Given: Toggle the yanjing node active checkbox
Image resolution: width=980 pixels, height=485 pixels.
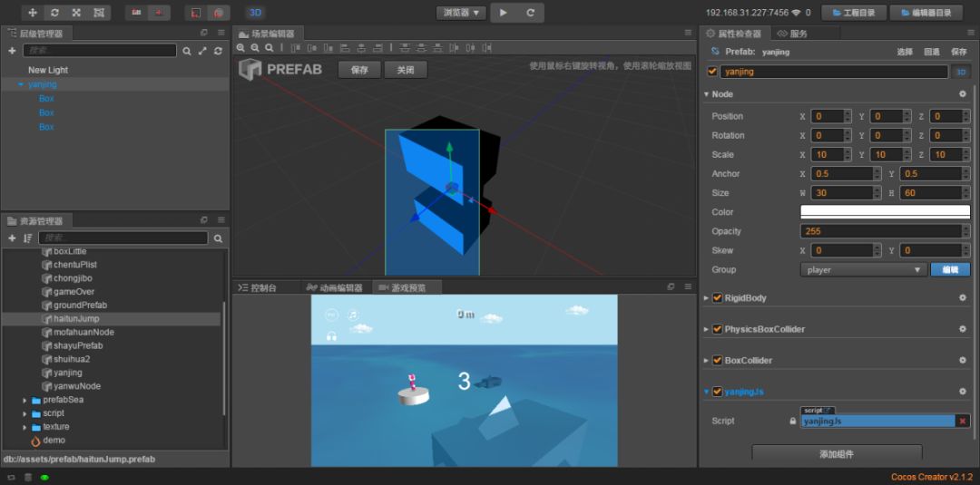Looking at the screenshot, I should click(712, 72).
